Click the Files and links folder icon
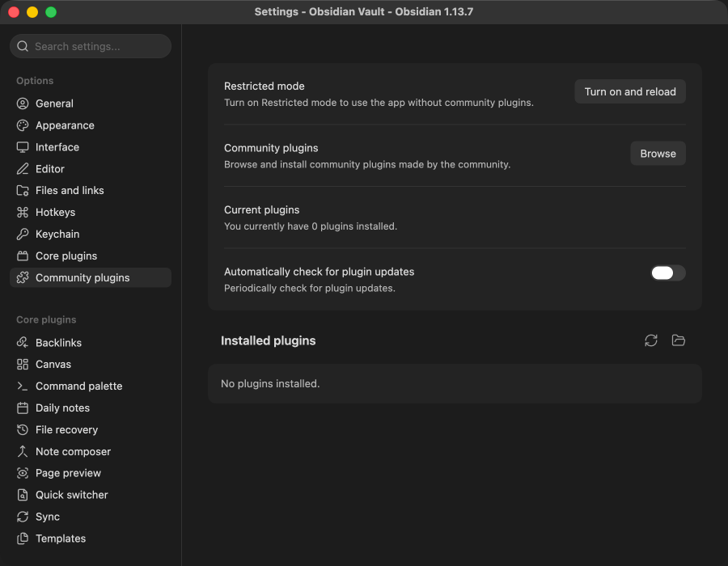The width and height of the screenshot is (728, 566). coord(23,190)
